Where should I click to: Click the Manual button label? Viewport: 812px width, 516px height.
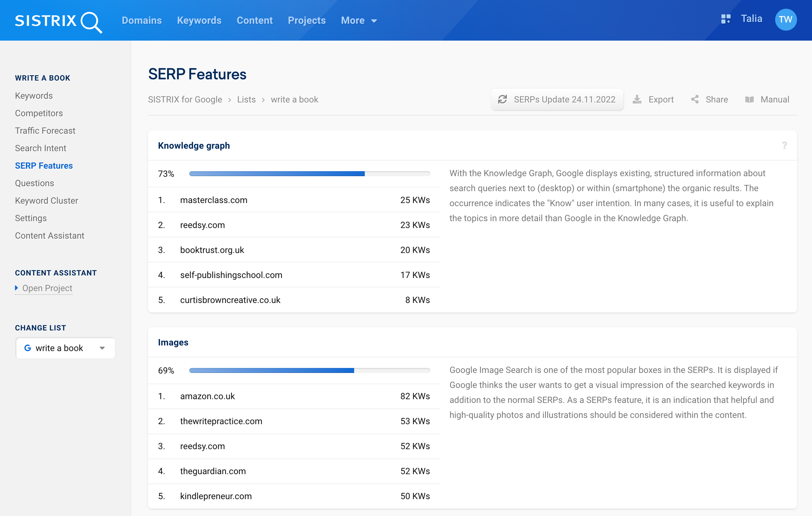[x=775, y=100]
